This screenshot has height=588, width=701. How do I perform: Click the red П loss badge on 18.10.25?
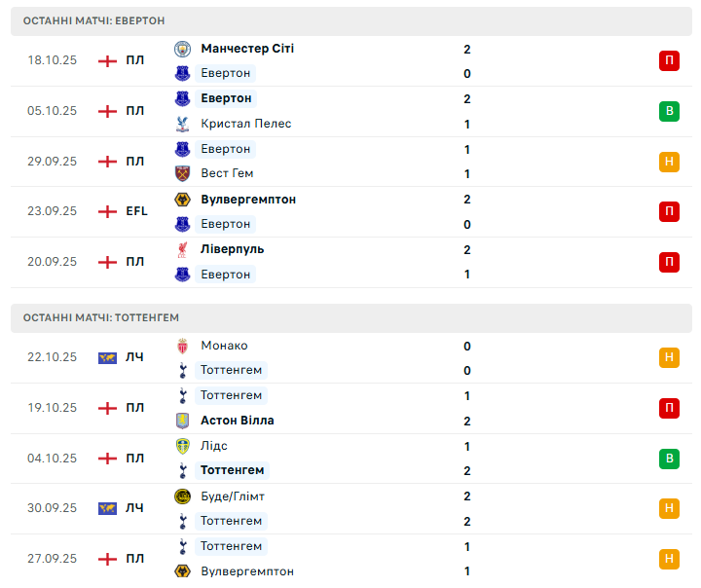point(669,60)
